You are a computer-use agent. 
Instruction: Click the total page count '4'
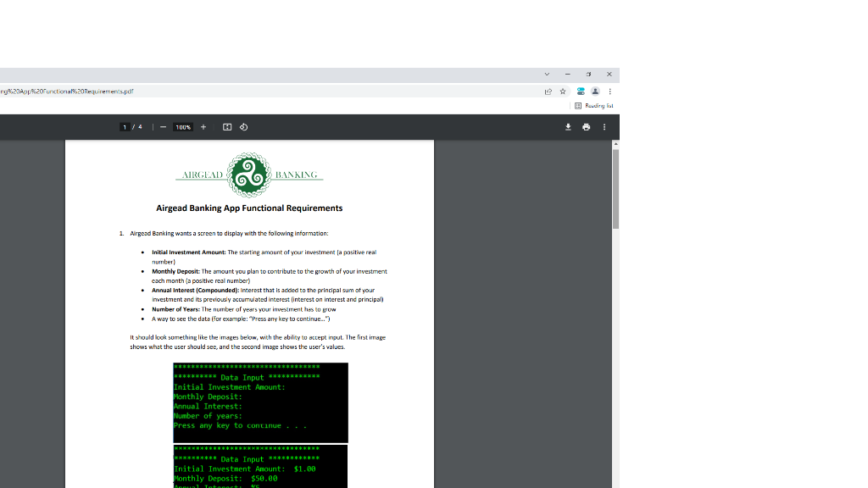pos(140,127)
